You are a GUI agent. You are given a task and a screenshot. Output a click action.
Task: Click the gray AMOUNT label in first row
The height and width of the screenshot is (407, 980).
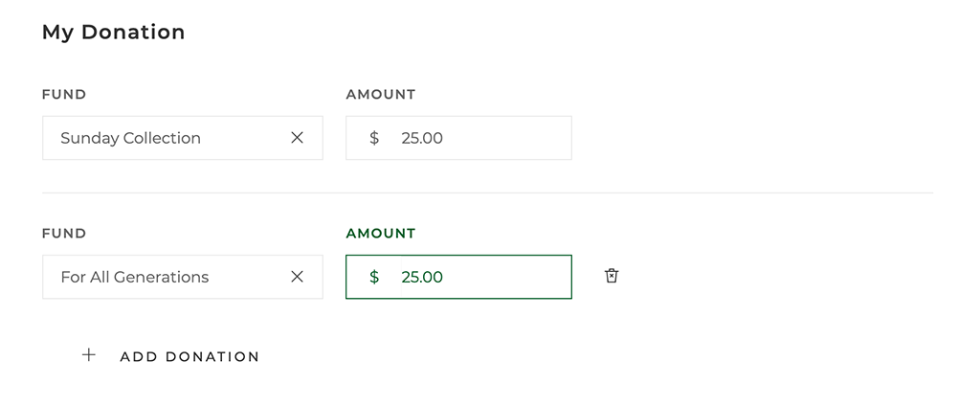point(381,95)
